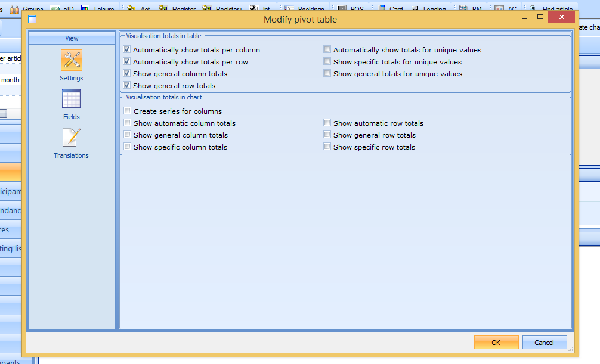600x364 pixels.
Task: Check Show specific column totals
Action: point(128,147)
